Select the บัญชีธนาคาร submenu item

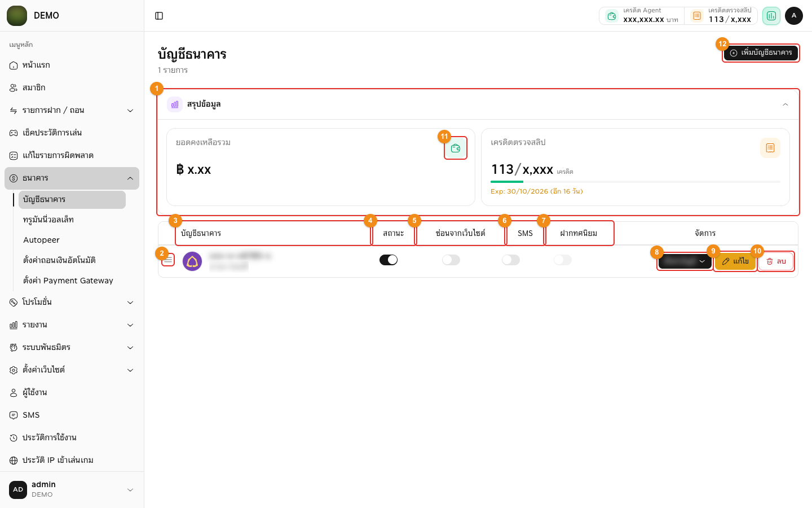[72, 200]
